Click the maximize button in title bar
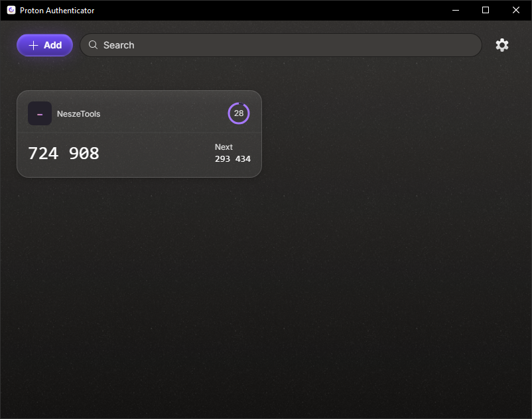Image resolution: width=532 pixels, height=419 pixels. (x=485, y=10)
